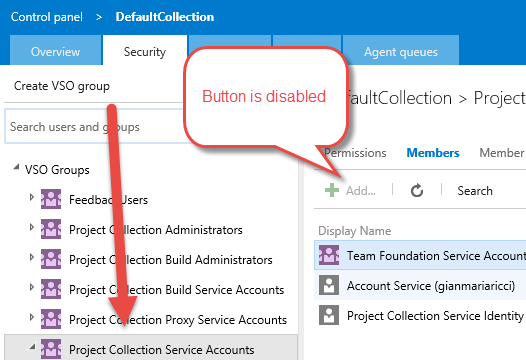Click the Add... members button
This screenshot has width=526, height=360.
350,190
